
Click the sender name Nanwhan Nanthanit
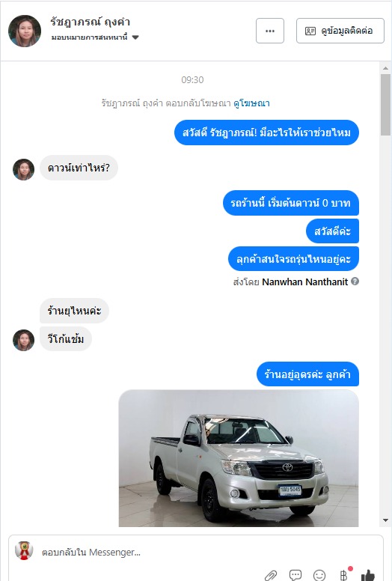(304, 282)
